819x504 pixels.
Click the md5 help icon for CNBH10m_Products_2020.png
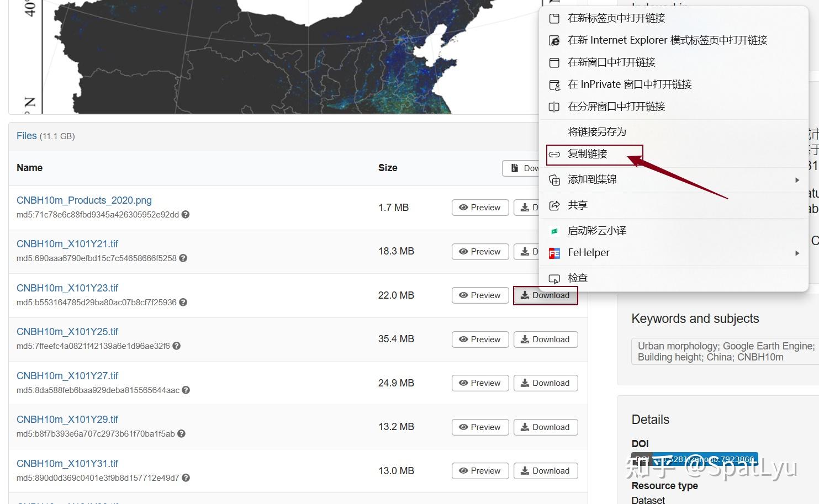pos(186,215)
